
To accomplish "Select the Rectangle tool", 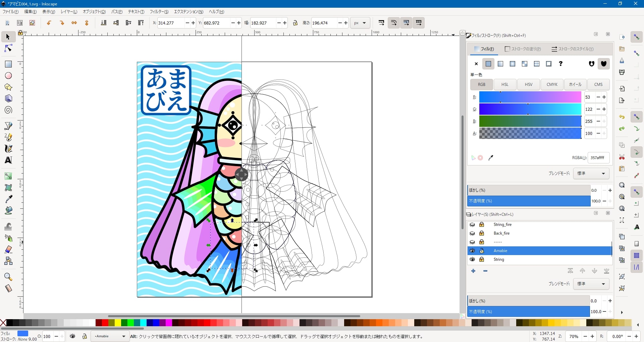I will click(x=8, y=64).
